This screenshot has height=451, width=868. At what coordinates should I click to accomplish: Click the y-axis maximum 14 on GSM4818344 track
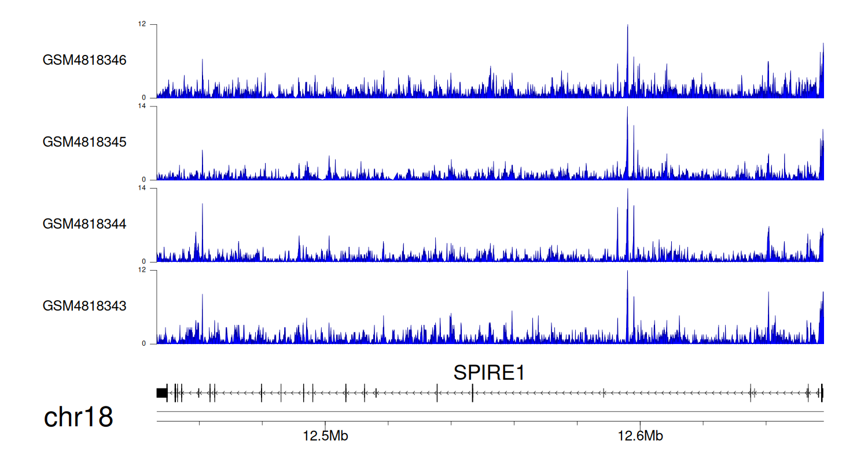pyautogui.click(x=142, y=188)
